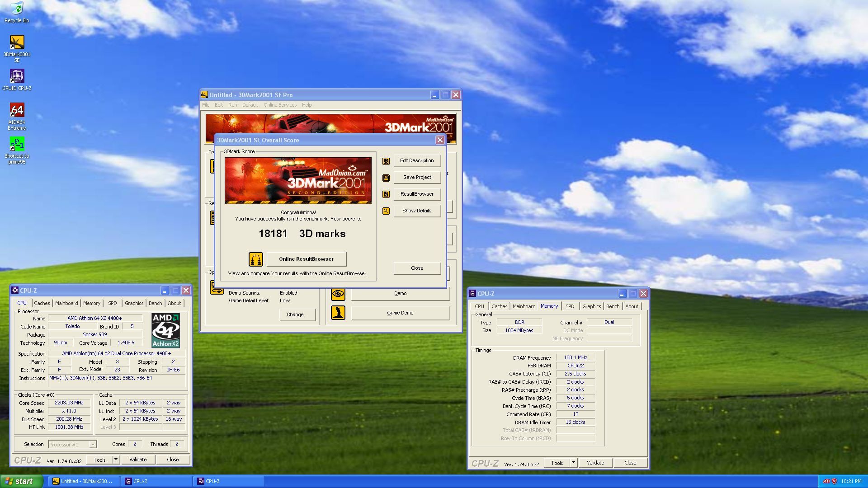Switch to Caches tab in right CPU-Z

click(499, 306)
